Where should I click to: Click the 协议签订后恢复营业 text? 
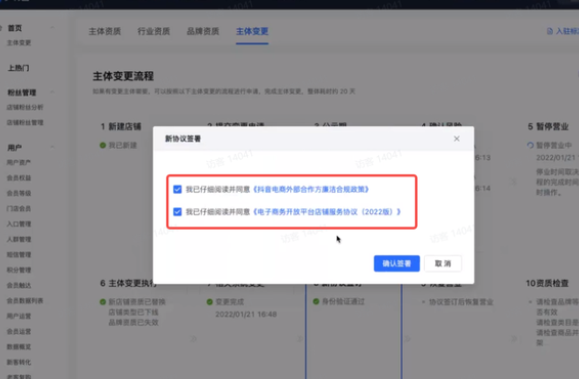click(461, 302)
